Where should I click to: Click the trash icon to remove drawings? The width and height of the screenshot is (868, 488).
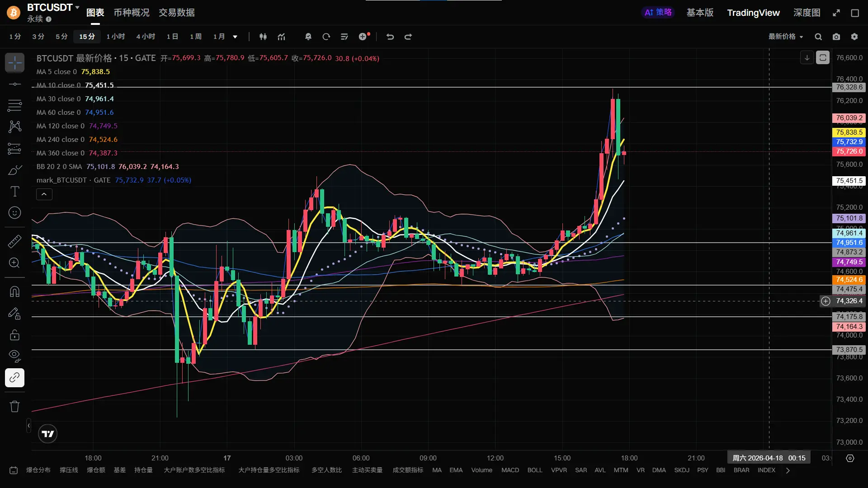point(14,406)
